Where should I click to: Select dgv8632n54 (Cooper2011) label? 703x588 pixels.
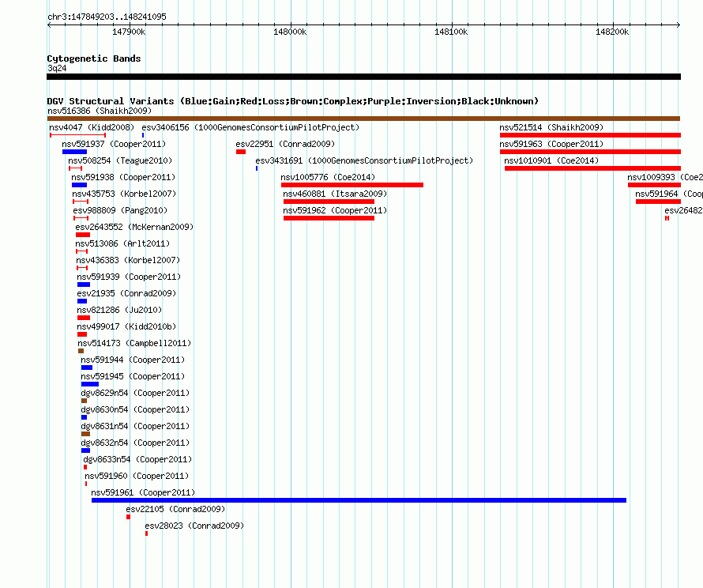tap(135, 443)
